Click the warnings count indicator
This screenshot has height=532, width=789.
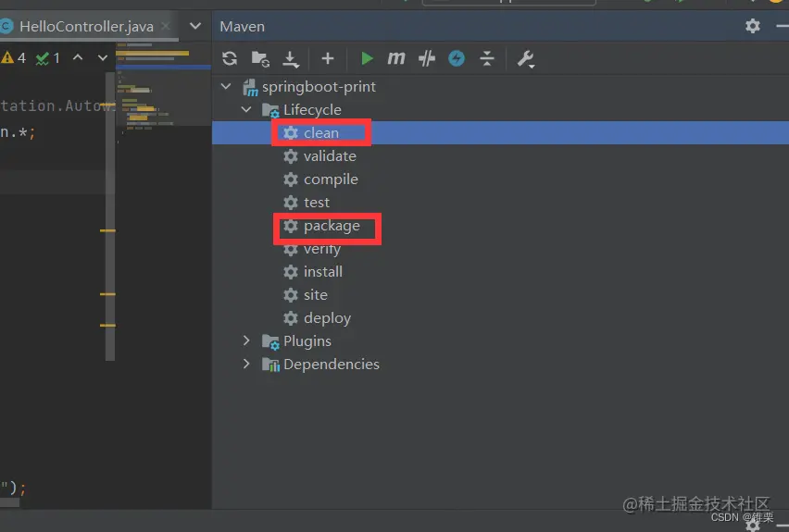(x=14, y=57)
